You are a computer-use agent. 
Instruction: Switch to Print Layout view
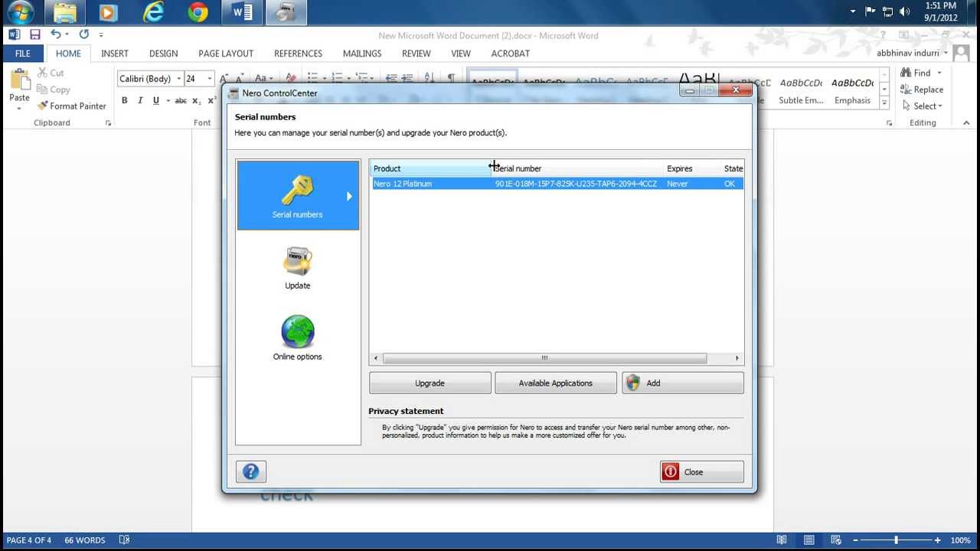[x=808, y=540]
